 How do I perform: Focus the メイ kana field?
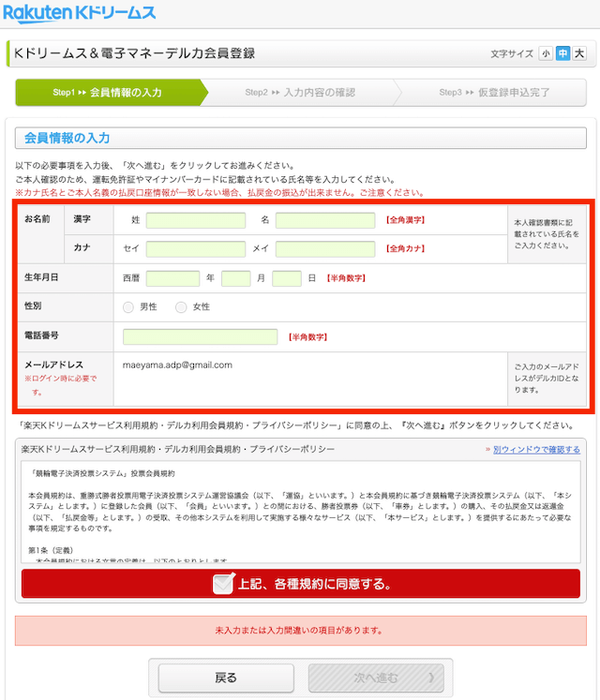(x=325, y=248)
